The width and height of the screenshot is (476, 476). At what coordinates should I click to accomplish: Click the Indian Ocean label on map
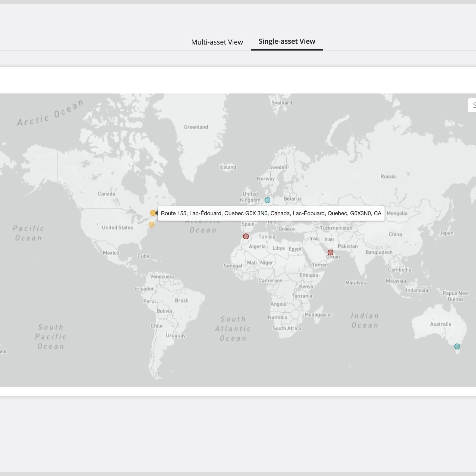365,320
